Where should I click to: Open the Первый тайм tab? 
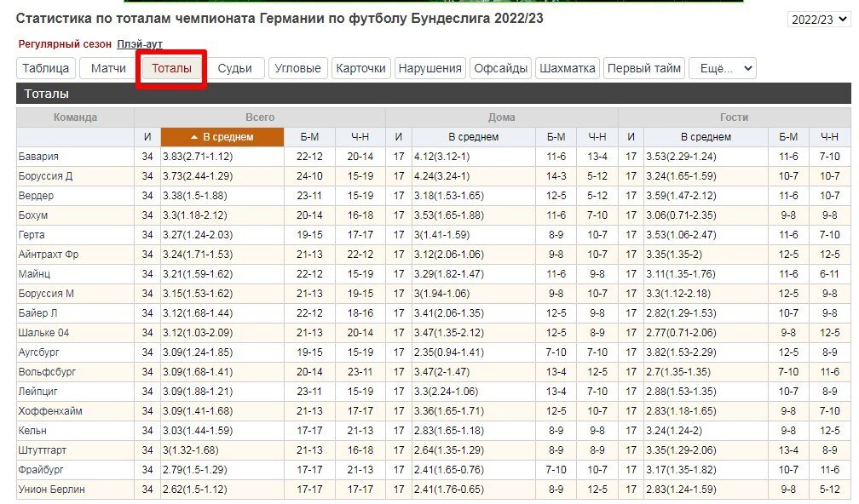tap(643, 69)
